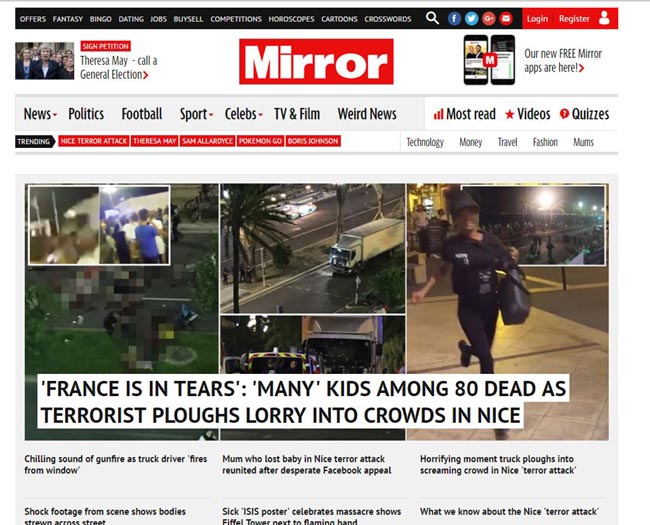Select Nice Terror Attack trending tag

click(94, 141)
